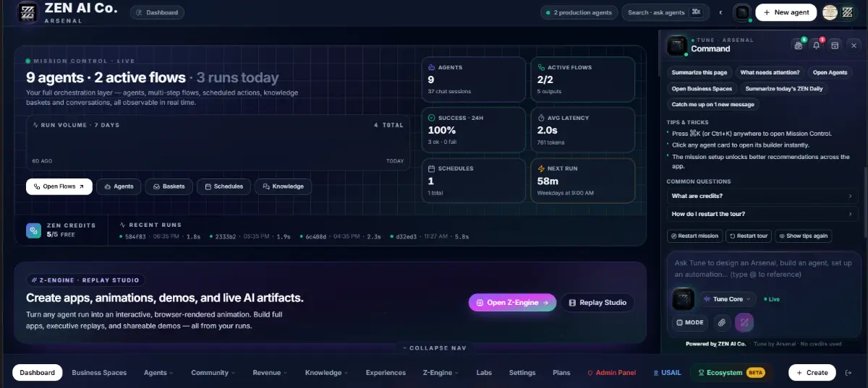Open the Active Flows stat card
This screenshot has width=868, height=388.
tap(582, 79)
